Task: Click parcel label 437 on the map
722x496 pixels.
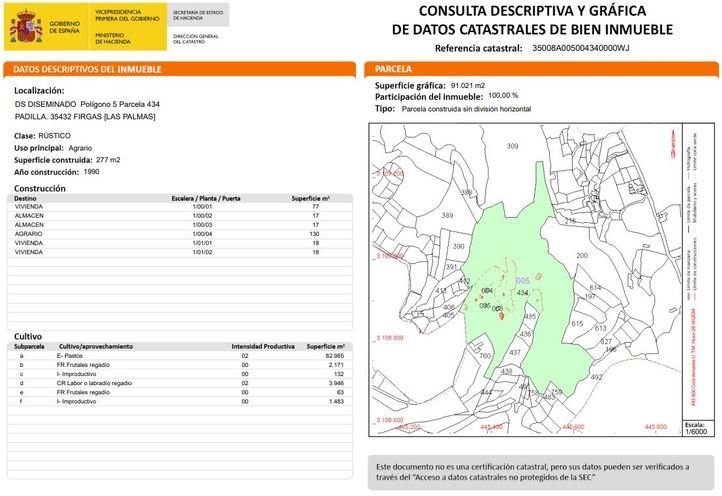Action: [x=515, y=352]
